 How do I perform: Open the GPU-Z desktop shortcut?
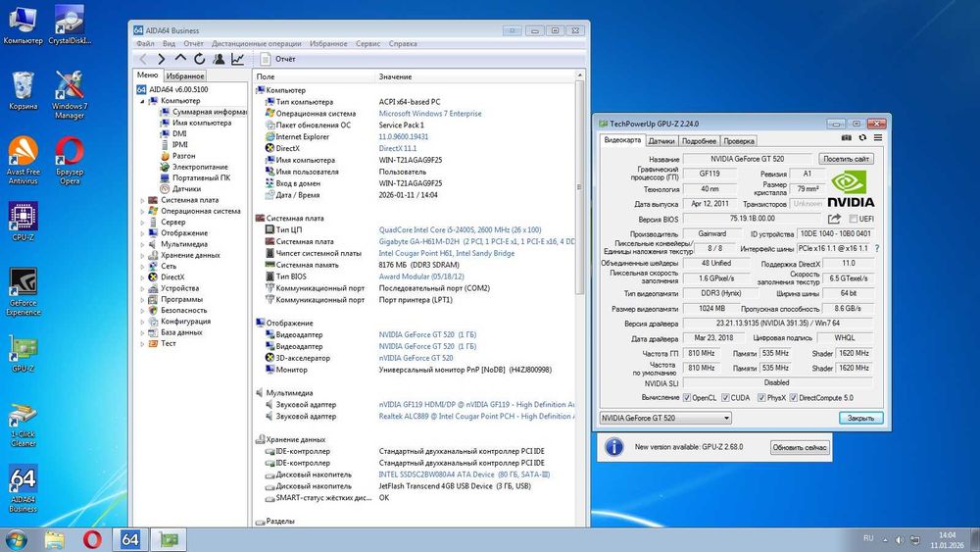pos(24,354)
